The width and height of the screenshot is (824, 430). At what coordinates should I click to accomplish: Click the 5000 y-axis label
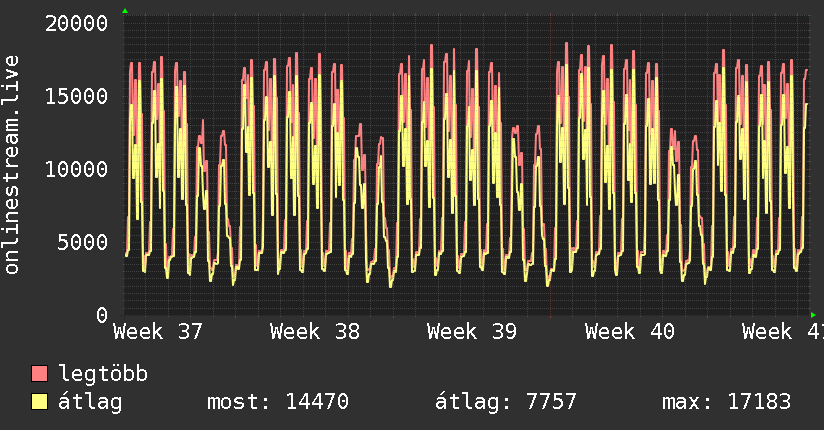pos(83,242)
